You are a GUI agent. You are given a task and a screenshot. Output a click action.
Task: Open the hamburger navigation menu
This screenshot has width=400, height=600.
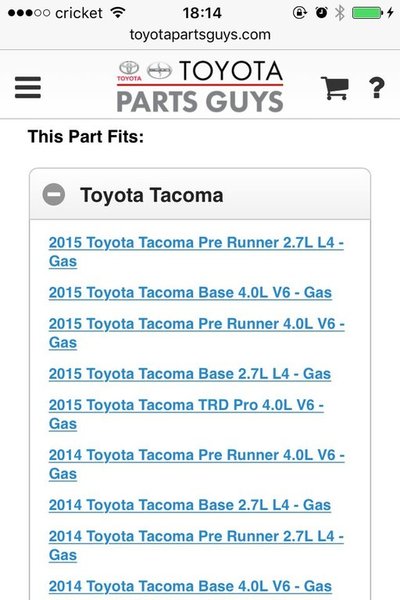coord(28,87)
